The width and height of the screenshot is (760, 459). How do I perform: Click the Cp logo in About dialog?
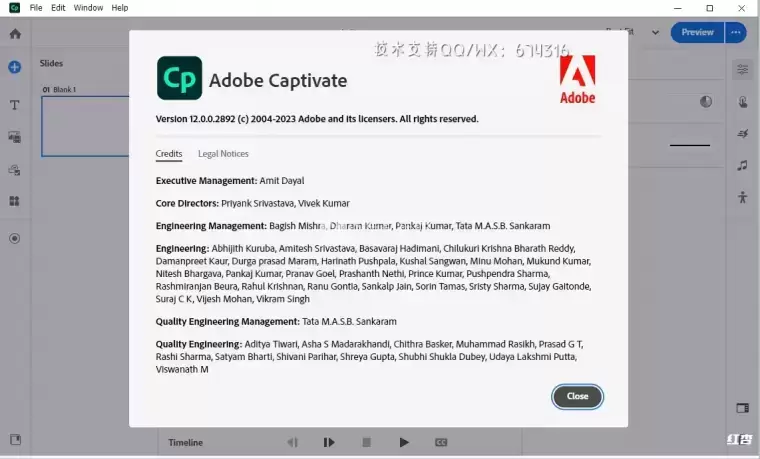click(x=179, y=78)
